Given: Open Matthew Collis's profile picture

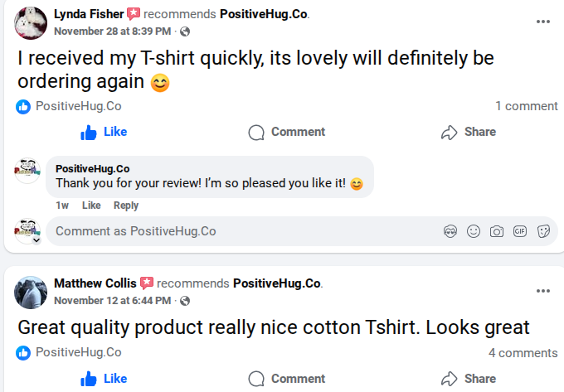Looking at the screenshot, I should click(x=31, y=292).
